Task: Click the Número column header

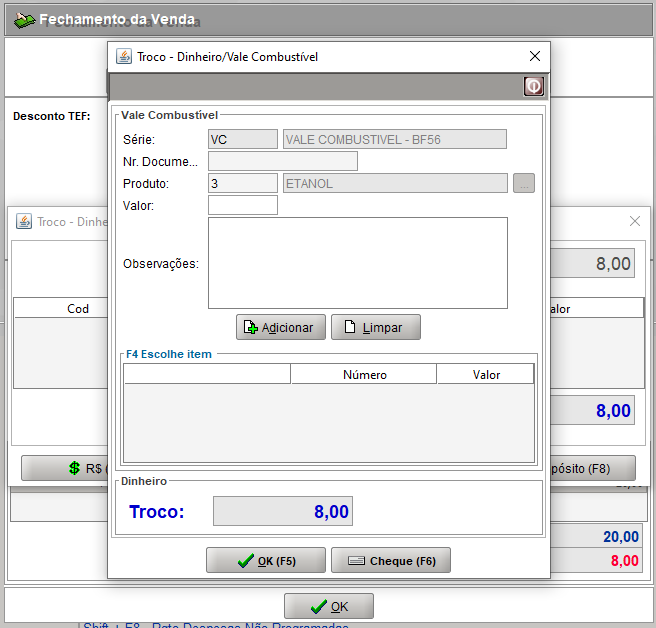Action: pyautogui.click(x=364, y=375)
